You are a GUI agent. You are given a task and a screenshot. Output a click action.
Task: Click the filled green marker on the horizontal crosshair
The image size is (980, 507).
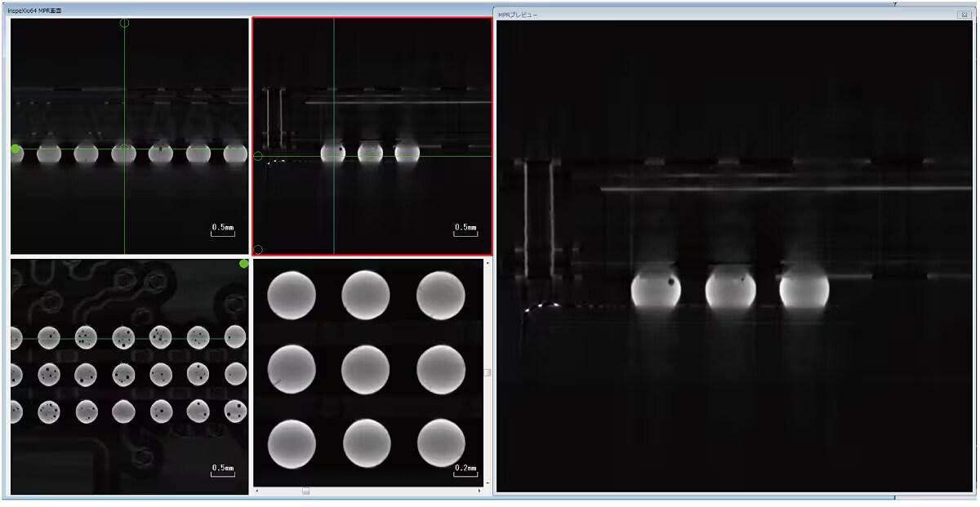tap(13, 149)
